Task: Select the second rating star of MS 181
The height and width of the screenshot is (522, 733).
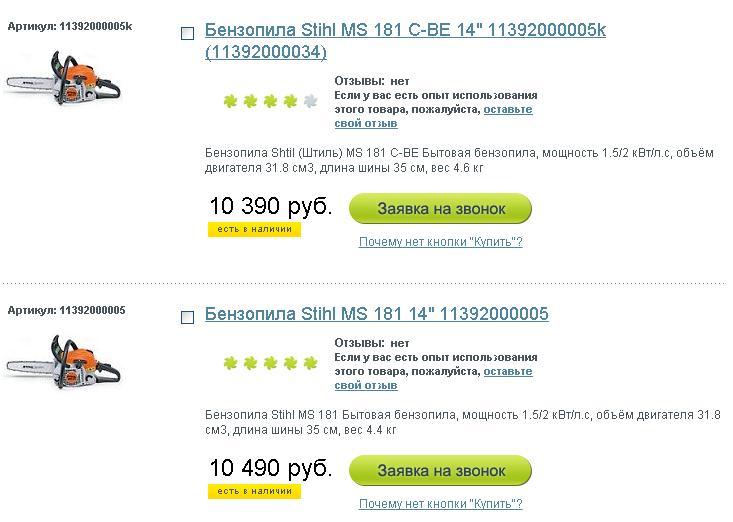Action: click(x=250, y=363)
